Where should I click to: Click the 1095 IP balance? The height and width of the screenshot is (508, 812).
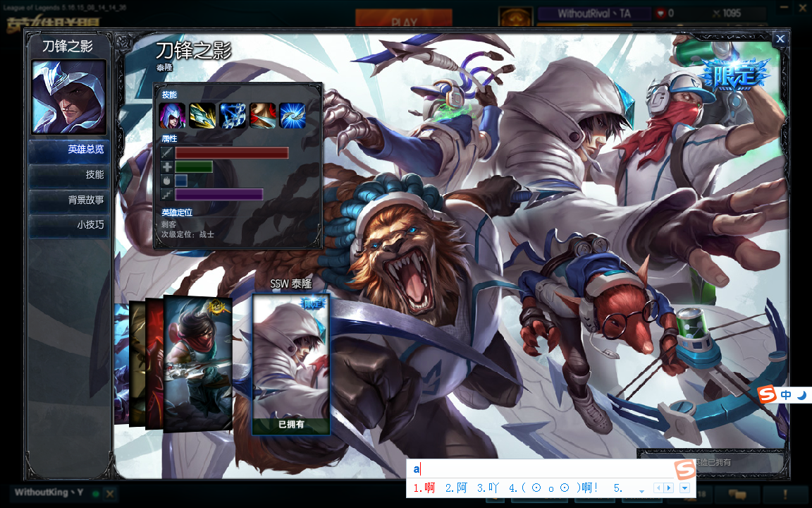732,13
